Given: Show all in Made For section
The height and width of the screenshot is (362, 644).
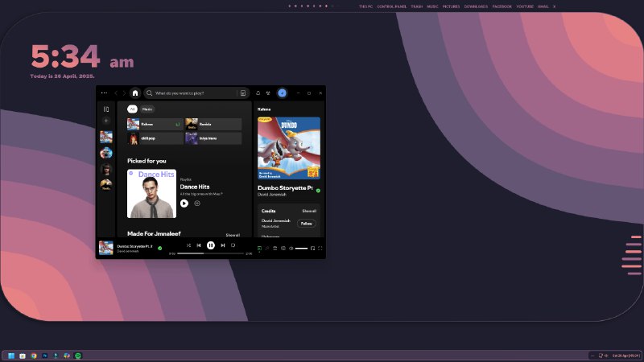Looking at the screenshot, I should click(233, 235).
